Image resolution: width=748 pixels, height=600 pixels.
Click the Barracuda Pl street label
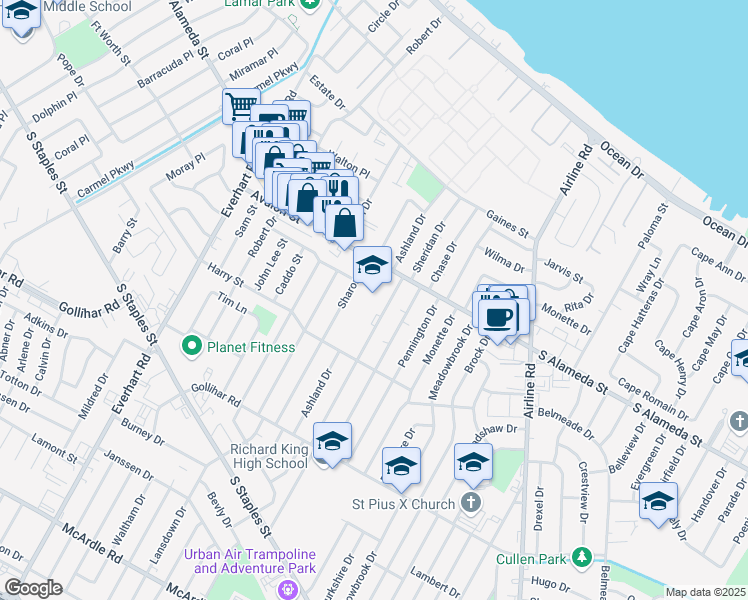pyautogui.click(x=165, y=72)
